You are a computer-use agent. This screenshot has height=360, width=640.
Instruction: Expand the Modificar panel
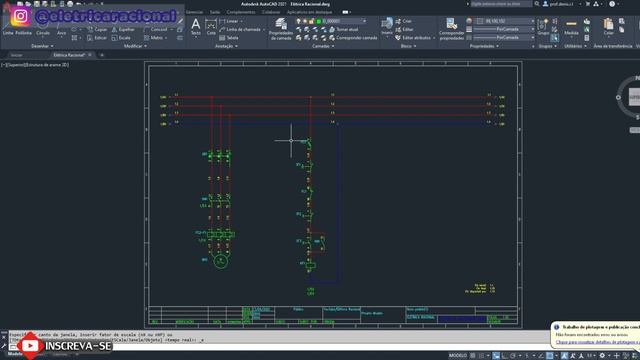(x=135, y=46)
